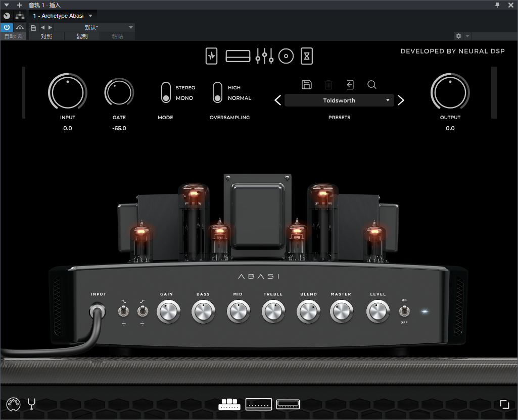
Task: Open the cabinet speaker section
Action: click(x=286, y=56)
